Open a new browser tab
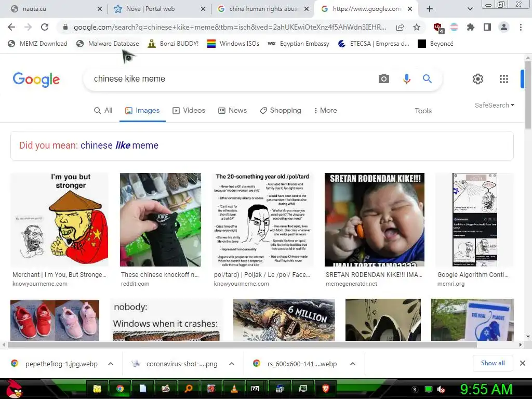This screenshot has width=532, height=399. tap(430, 9)
